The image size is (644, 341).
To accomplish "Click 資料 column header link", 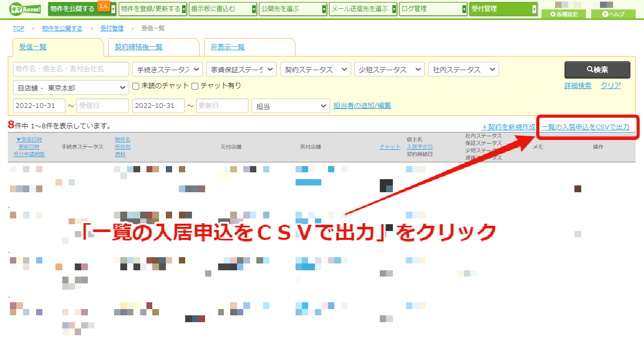I will pyautogui.click(x=120, y=154).
